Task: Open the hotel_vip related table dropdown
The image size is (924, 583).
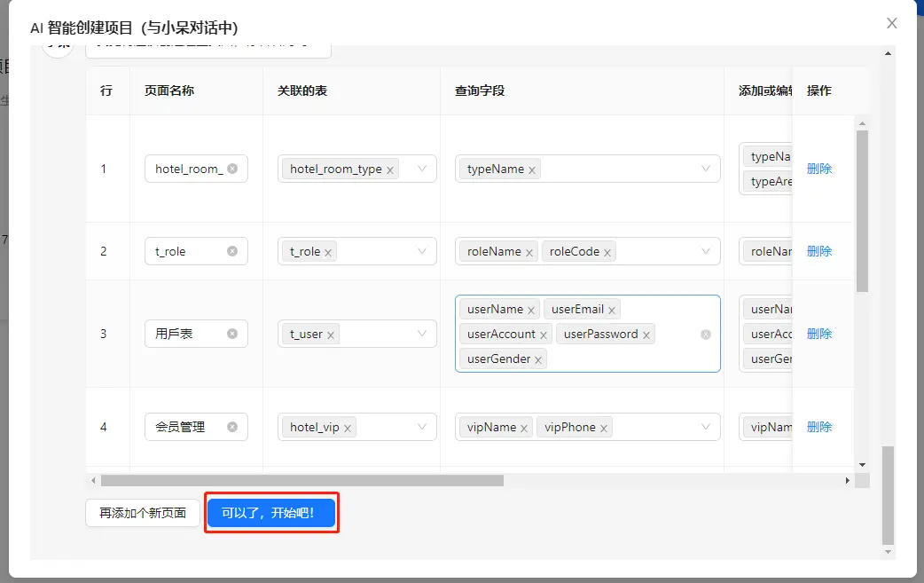Action: (422, 427)
